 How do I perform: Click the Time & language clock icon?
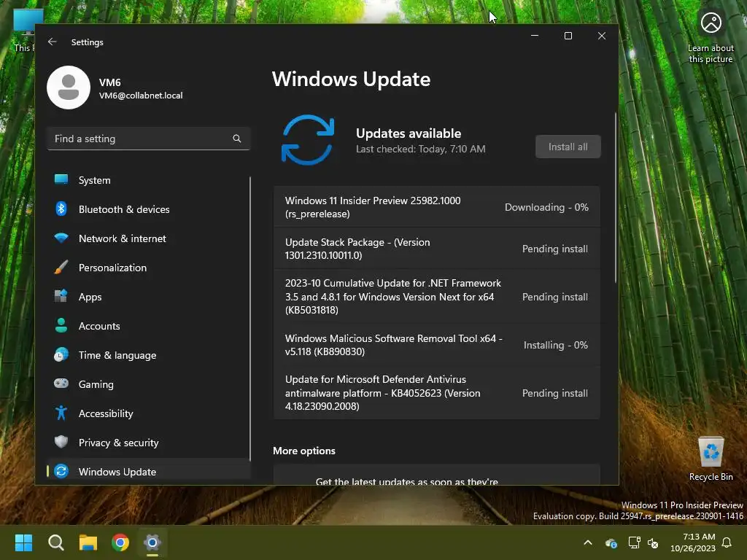click(x=61, y=355)
